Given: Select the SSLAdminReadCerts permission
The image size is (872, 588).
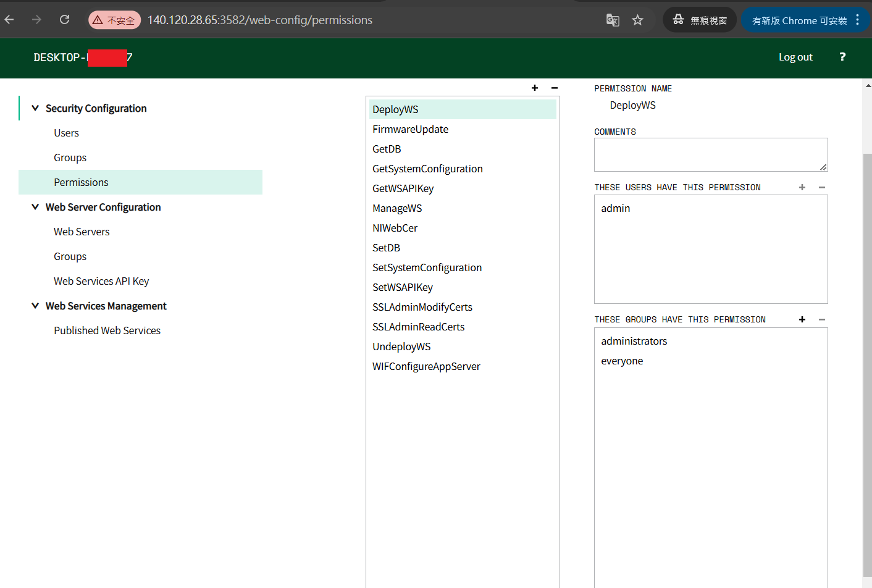Looking at the screenshot, I should pos(463,327).
